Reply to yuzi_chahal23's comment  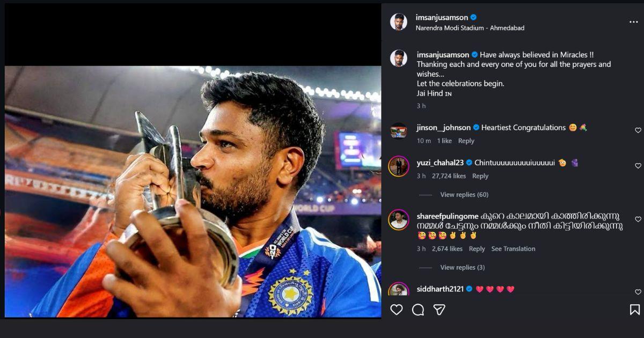(x=480, y=176)
